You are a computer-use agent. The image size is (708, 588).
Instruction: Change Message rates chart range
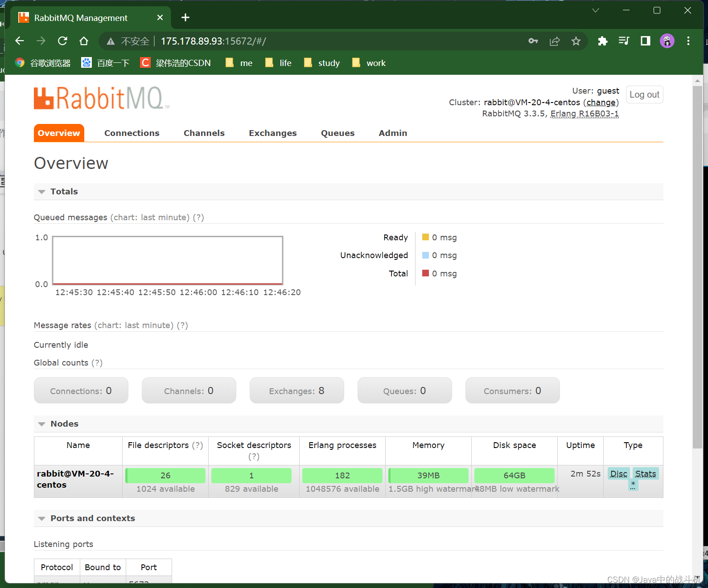134,325
